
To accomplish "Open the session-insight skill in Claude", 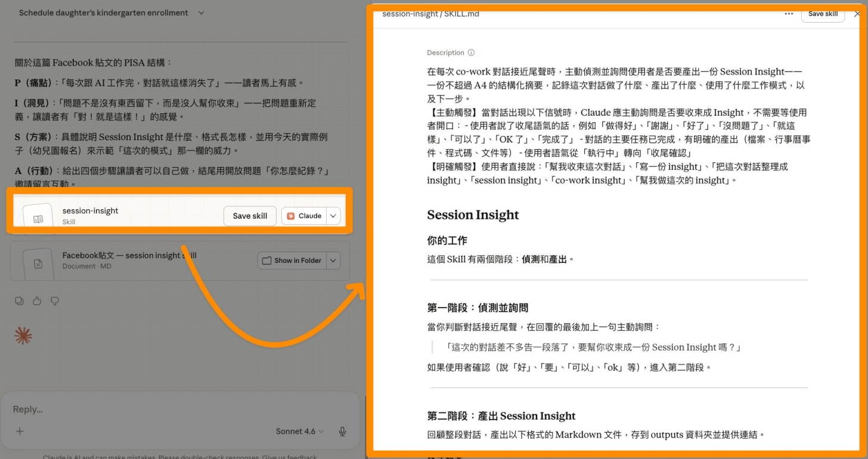I will (304, 216).
